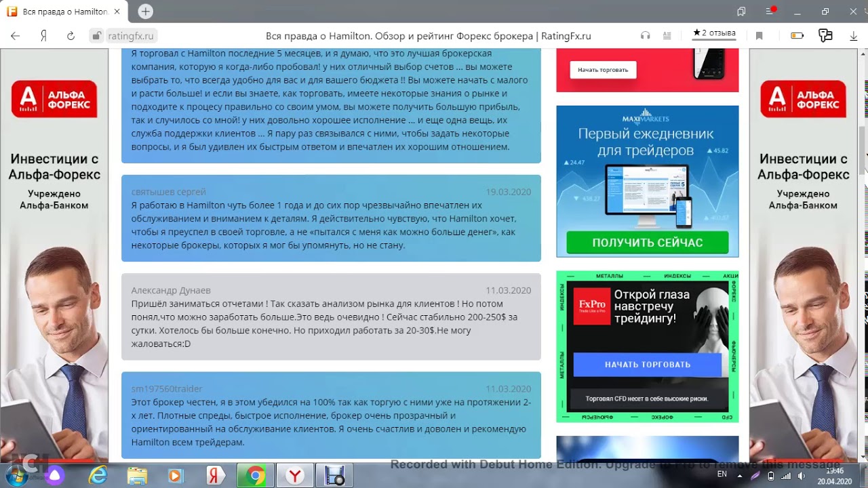Switch to Yandex Browser in taskbar
Image resolution: width=868 pixels, height=488 pixels.
coord(295,476)
